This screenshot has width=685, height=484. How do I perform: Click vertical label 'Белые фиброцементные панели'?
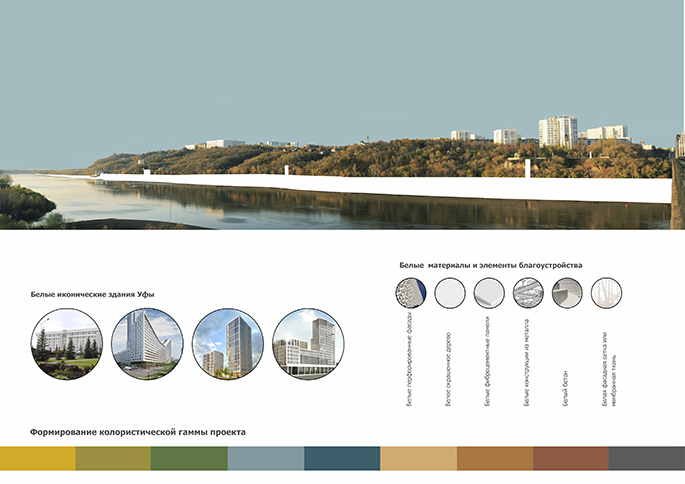[x=488, y=362]
